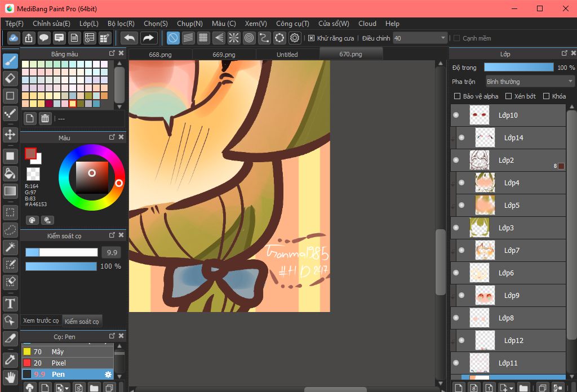Select the Pixel brush
Image resolution: width=577 pixels, height=392 pixels.
[68, 363]
